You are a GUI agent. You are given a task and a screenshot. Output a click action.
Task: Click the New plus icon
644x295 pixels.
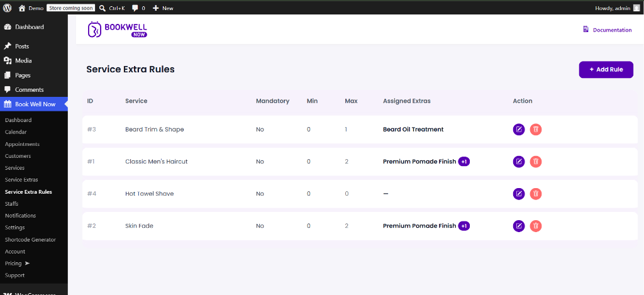(x=155, y=8)
